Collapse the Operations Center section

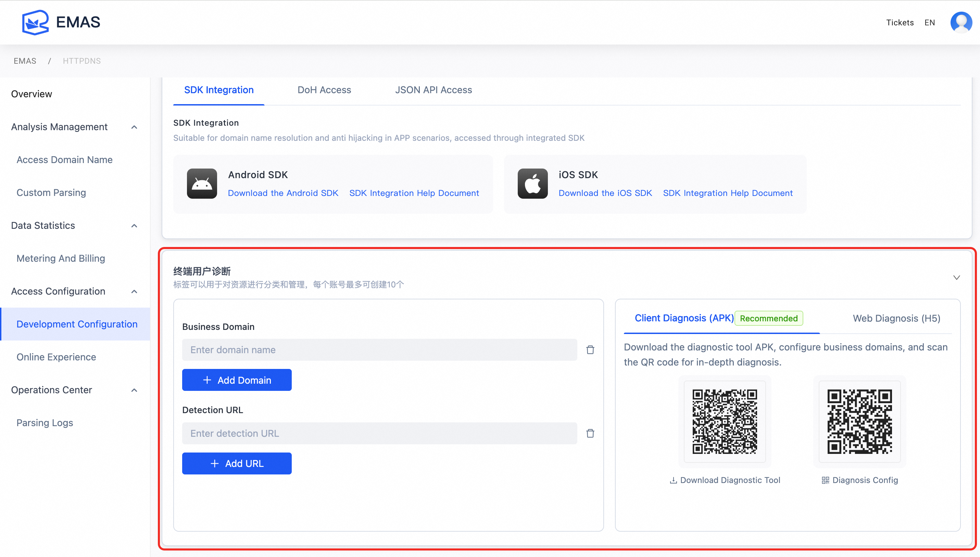tap(134, 390)
